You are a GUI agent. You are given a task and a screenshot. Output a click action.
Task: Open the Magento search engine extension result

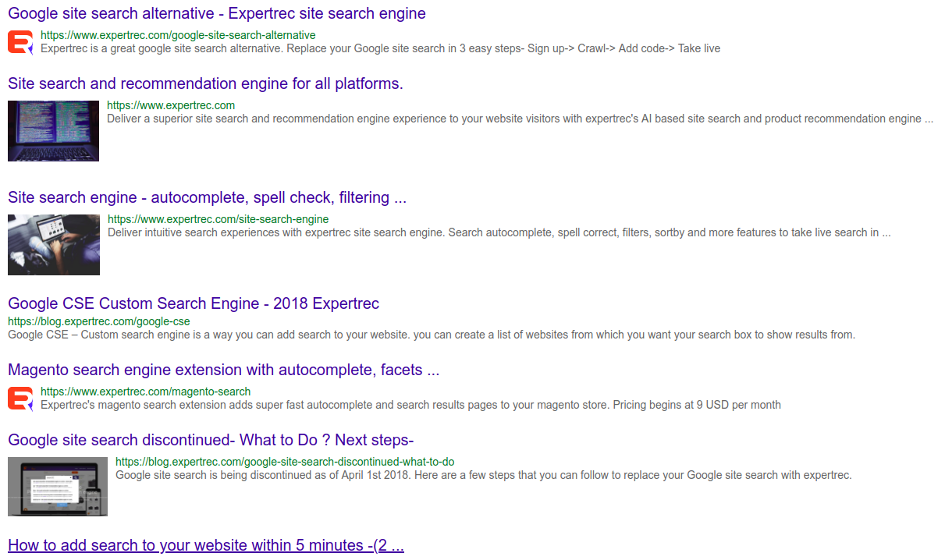click(x=220, y=370)
